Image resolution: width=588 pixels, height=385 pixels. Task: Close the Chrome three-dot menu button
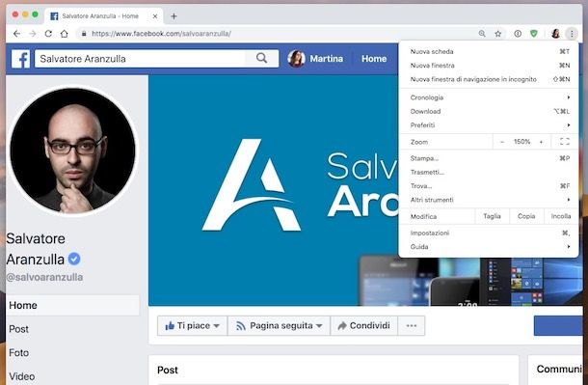pyautogui.click(x=572, y=34)
